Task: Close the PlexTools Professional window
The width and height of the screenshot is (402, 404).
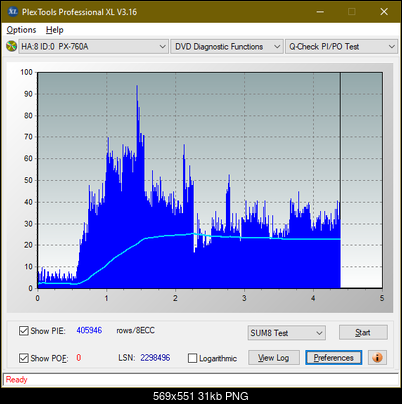Action: pyautogui.click(x=384, y=12)
